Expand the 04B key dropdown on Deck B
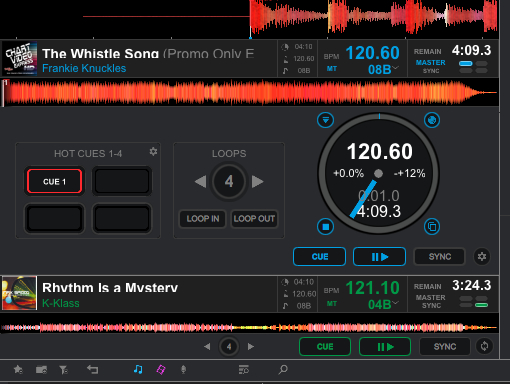The height and width of the screenshot is (384, 510). pos(396,303)
